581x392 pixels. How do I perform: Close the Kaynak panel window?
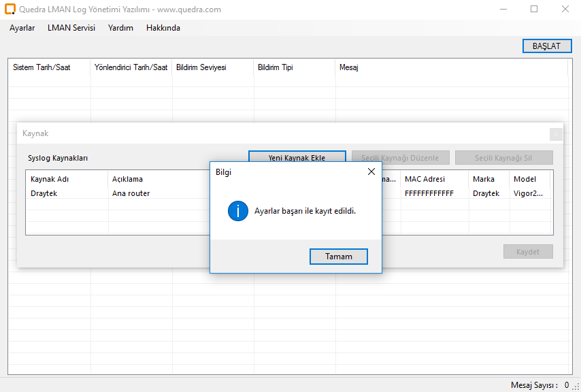(x=556, y=134)
